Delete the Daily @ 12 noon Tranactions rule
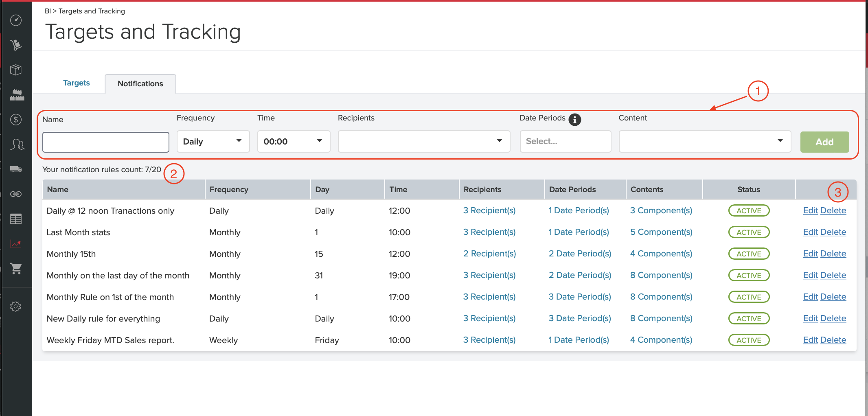This screenshot has width=868, height=416. [x=833, y=210]
